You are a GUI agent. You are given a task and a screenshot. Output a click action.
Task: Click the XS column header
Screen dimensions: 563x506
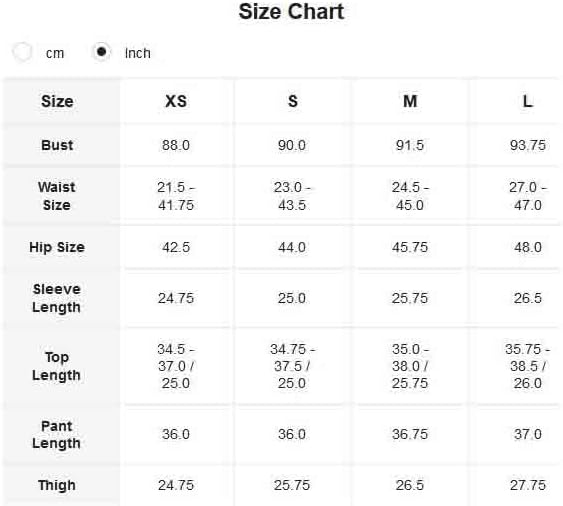(x=176, y=101)
